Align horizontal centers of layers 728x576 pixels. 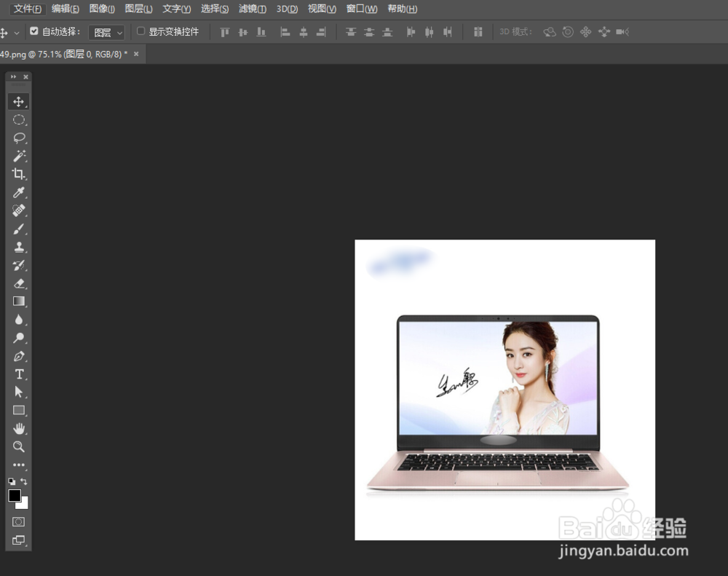click(x=303, y=32)
